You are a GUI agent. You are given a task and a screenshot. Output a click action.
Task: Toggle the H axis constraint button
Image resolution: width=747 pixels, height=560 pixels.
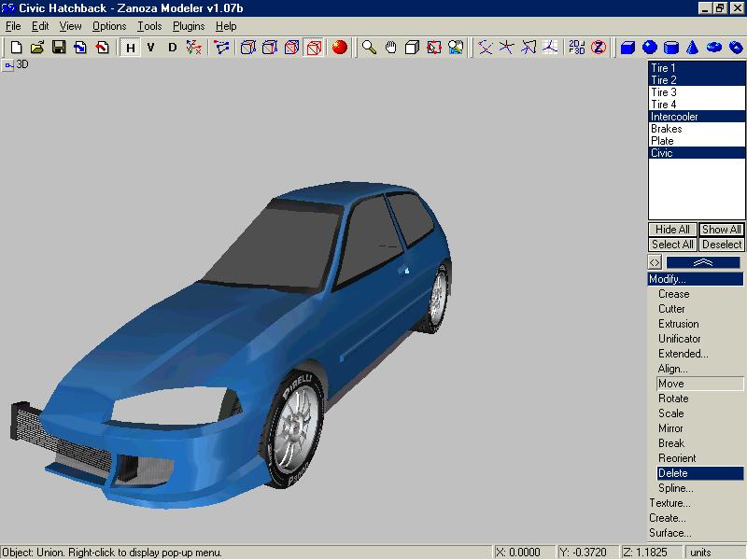[x=131, y=48]
